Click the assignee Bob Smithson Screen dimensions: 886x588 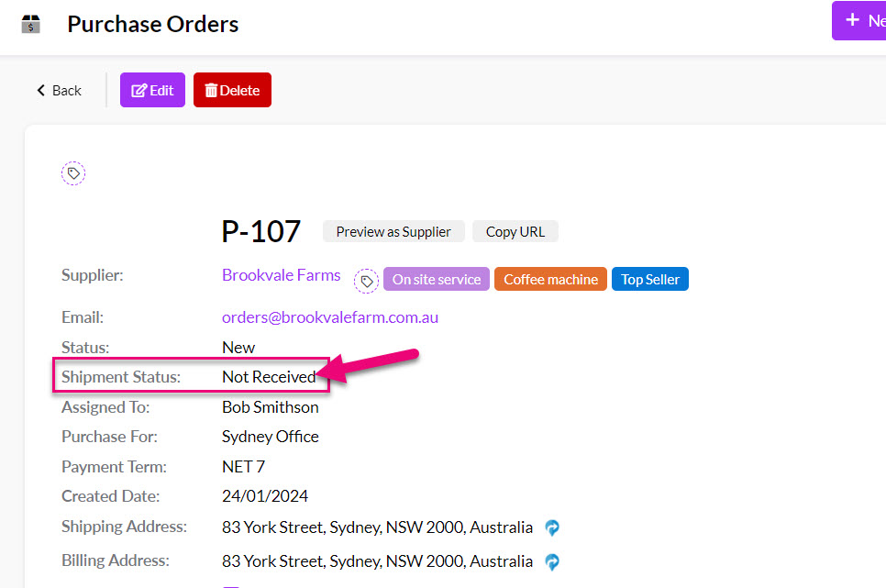pos(270,407)
